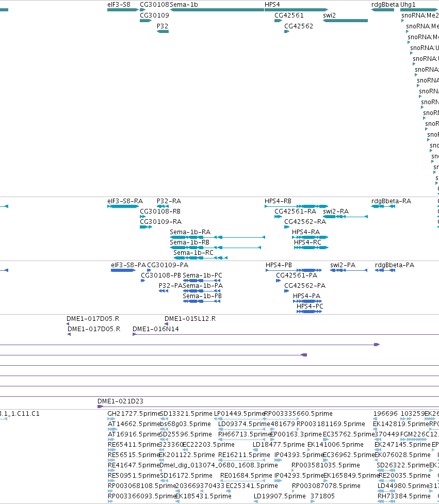Select the CG42561-RA transcript
This screenshot has width=439, height=504.
pos(279,217)
